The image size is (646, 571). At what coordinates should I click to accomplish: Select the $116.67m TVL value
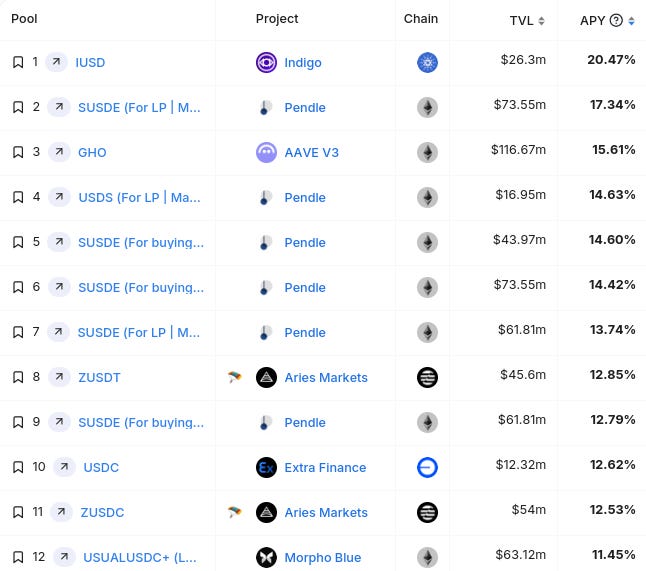(x=518, y=150)
